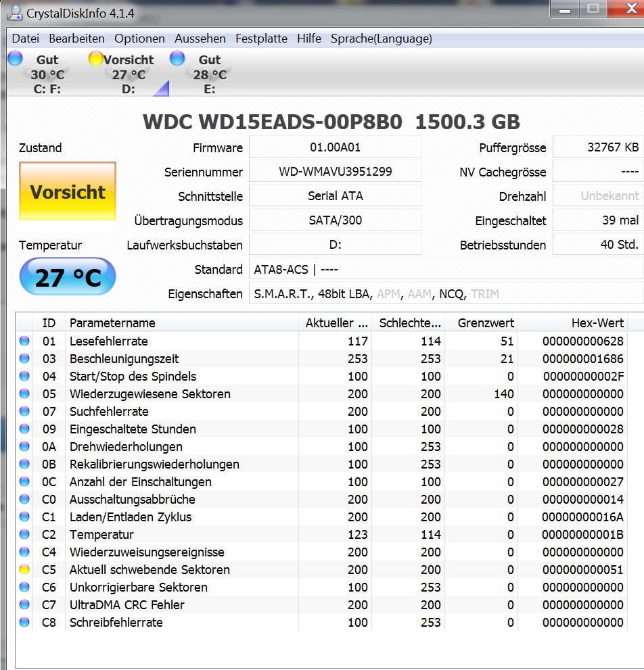Screen dimensions: 644x670
Task: Click the status icon for Schreibfehlerrate
Action: (x=24, y=622)
